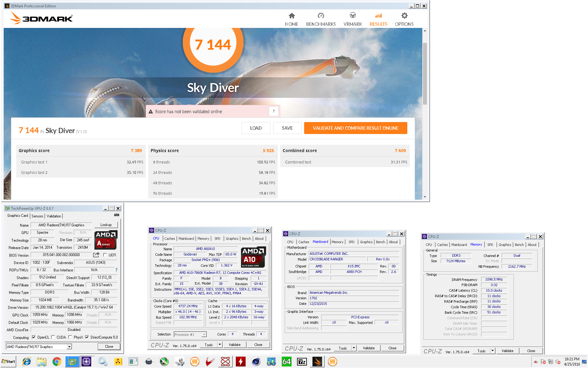The width and height of the screenshot is (588, 368).
Task: Switch to GPU-Z taskbar button
Action: coord(72,362)
